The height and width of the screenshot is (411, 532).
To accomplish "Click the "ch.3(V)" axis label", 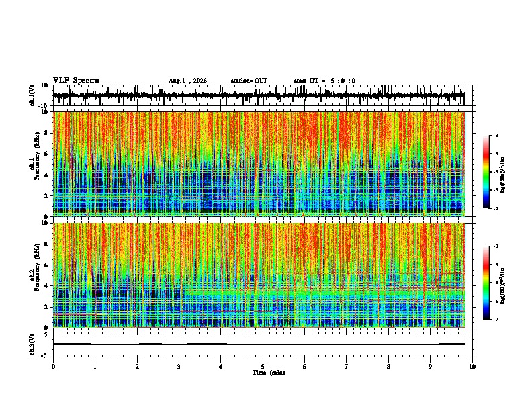I will click(x=32, y=345).
